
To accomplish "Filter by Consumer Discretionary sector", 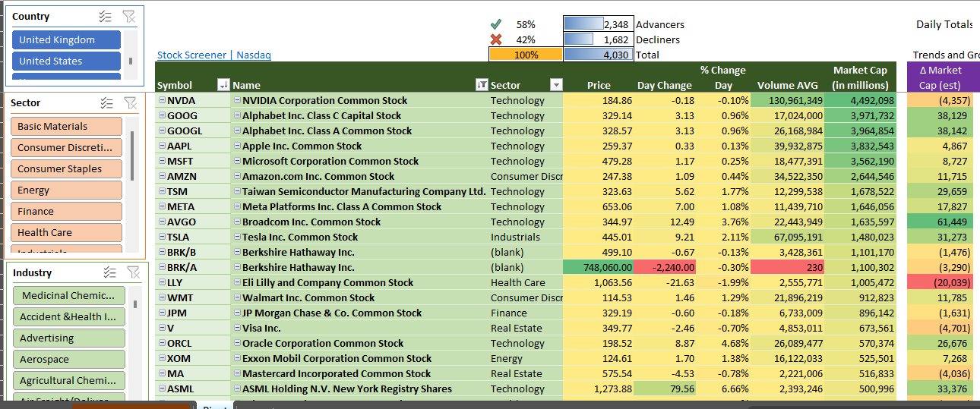I will [x=66, y=147].
